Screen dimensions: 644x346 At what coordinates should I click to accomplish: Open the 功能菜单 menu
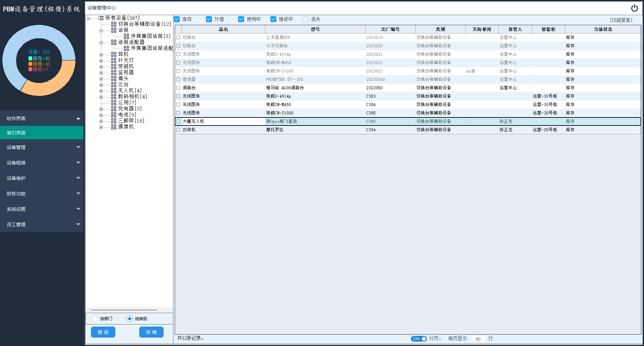[x=621, y=20]
